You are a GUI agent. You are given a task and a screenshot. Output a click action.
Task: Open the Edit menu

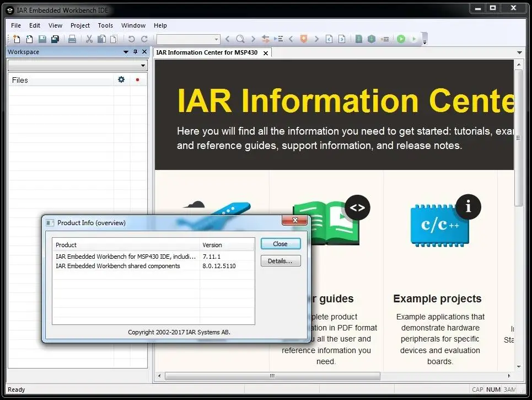pos(35,25)
